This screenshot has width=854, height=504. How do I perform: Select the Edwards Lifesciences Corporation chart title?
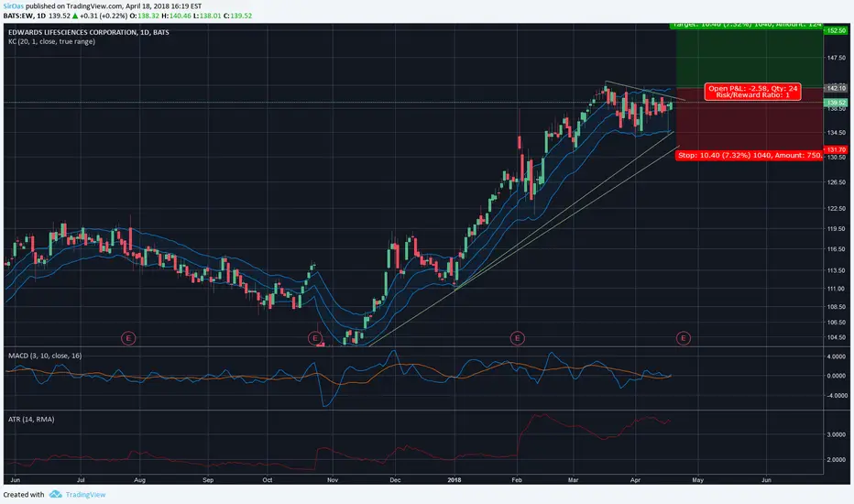(88, 32)
